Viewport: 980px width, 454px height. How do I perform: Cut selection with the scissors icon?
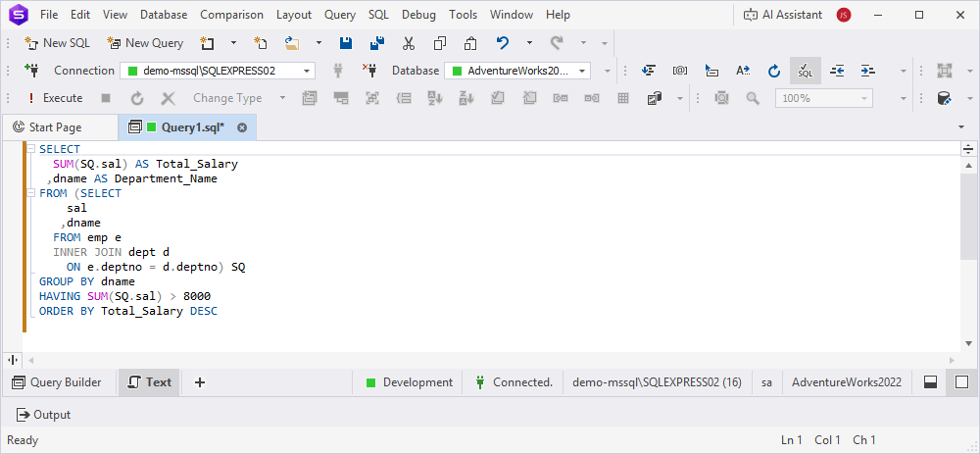click(409, 43)
